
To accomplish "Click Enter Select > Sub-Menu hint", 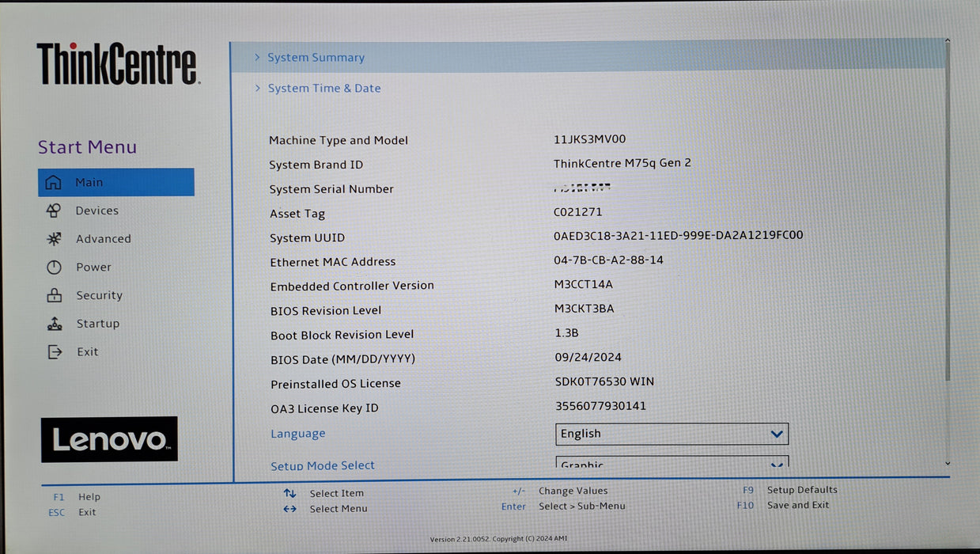I will click(x=563, y=507).
